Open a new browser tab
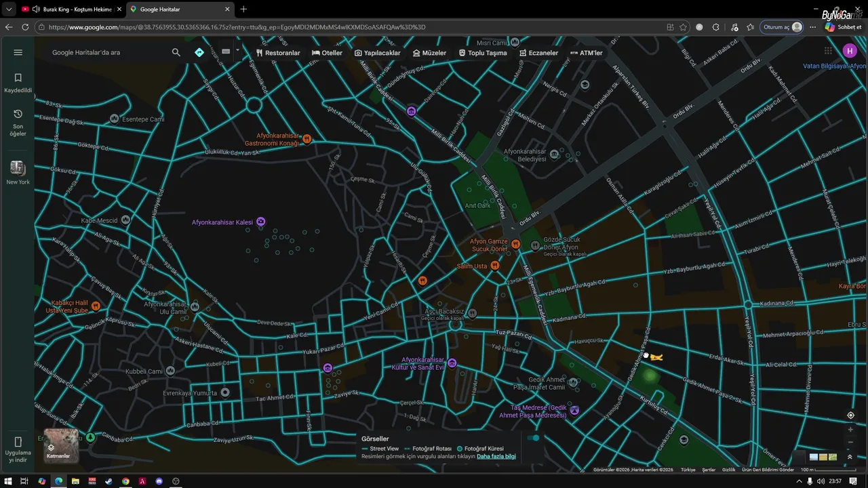This screenshot has height=488, width=868. tap(243, 9)
